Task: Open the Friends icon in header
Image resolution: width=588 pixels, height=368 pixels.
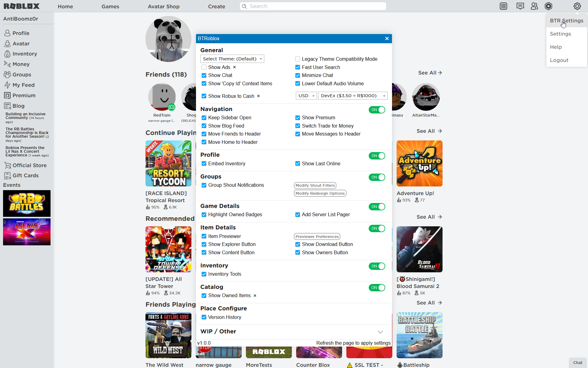Action: [x=533, y=6]
